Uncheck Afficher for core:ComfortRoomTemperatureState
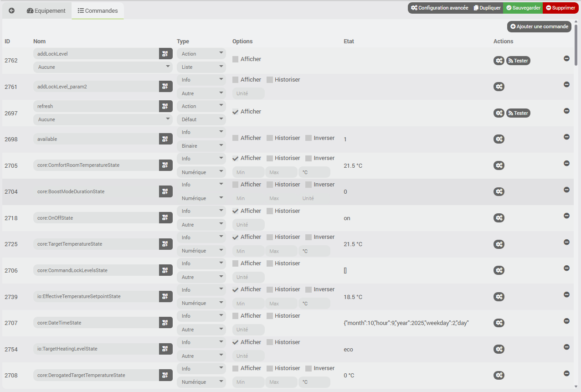Image resolution: width=581 pixels, height=392 pixels. pyautogui.click(x=235, y=158)
